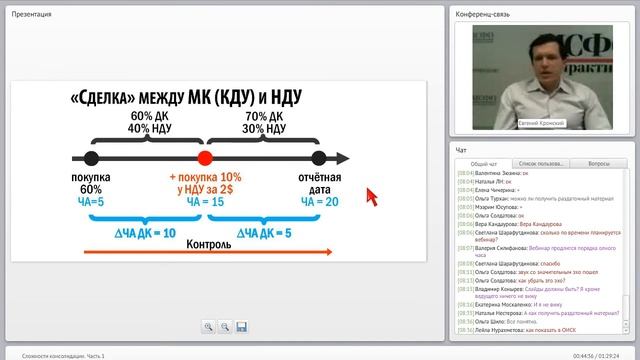This screenshot has width=640, height=360.
Task: Click the Мээрим Юсупова chat message
Action: (x=490, y=207)
